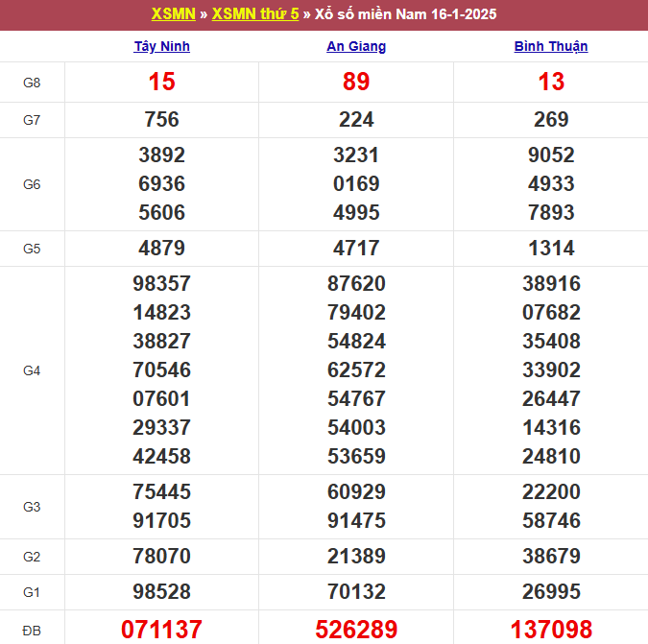Open the XSMN thứ 5 link

pyautogui.click(x=254, y=14)
